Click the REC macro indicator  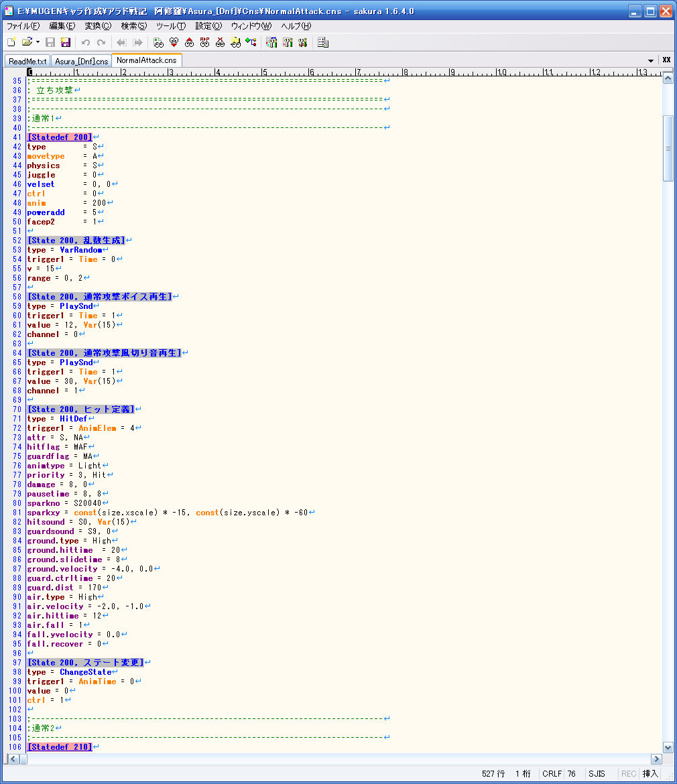tap(629, 773)
